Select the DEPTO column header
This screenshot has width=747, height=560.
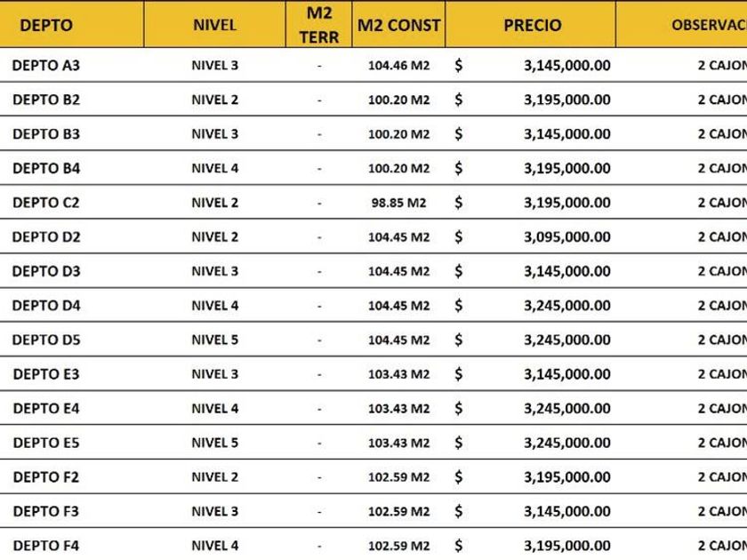(x=46, y=25)
